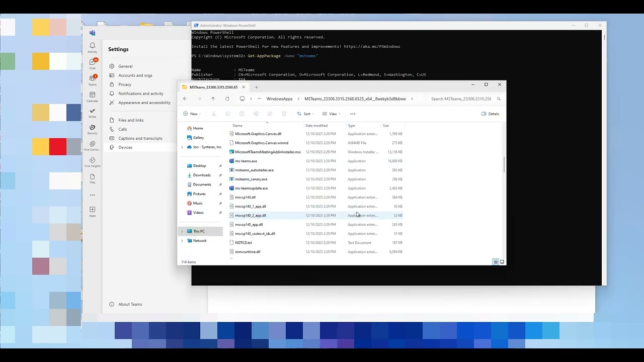644x362 pixels.
Task: Expand Network tree node
Action: [182, 241]
